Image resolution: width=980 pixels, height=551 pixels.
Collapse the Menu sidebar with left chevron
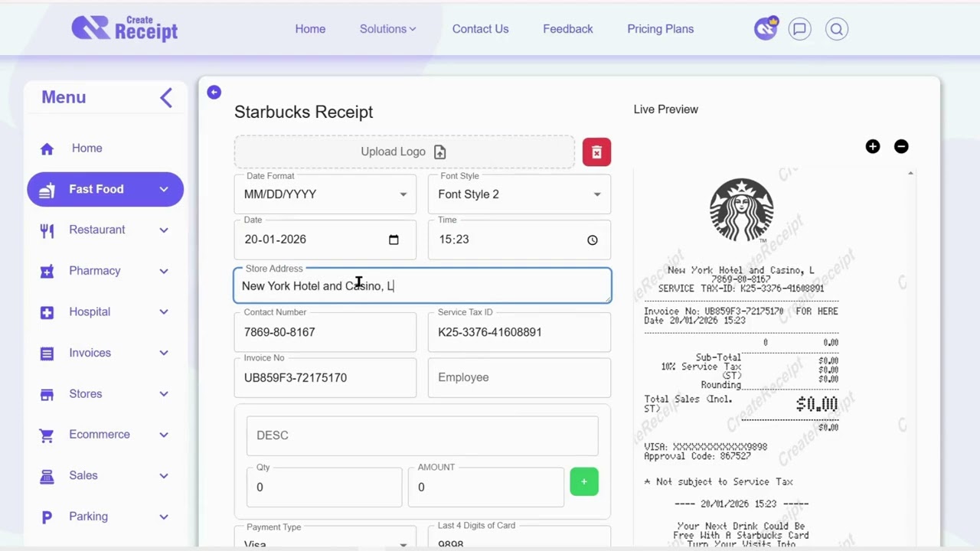[x=166, y=98]
